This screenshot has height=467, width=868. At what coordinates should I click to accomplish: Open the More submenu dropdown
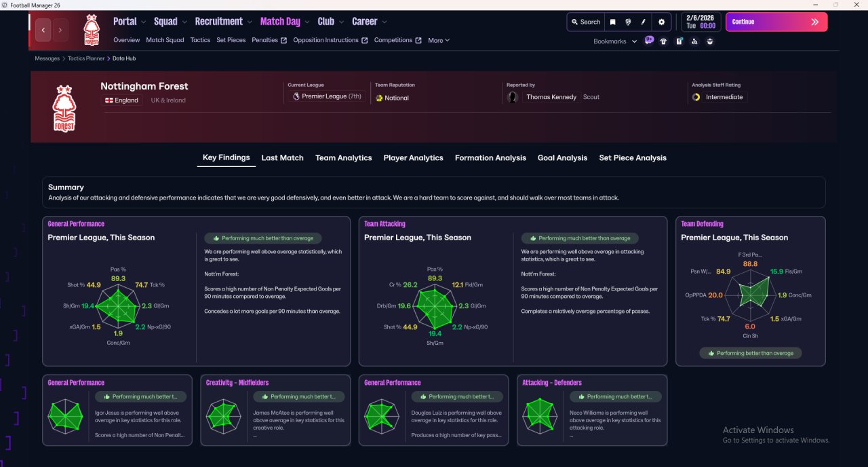(439, 41)
